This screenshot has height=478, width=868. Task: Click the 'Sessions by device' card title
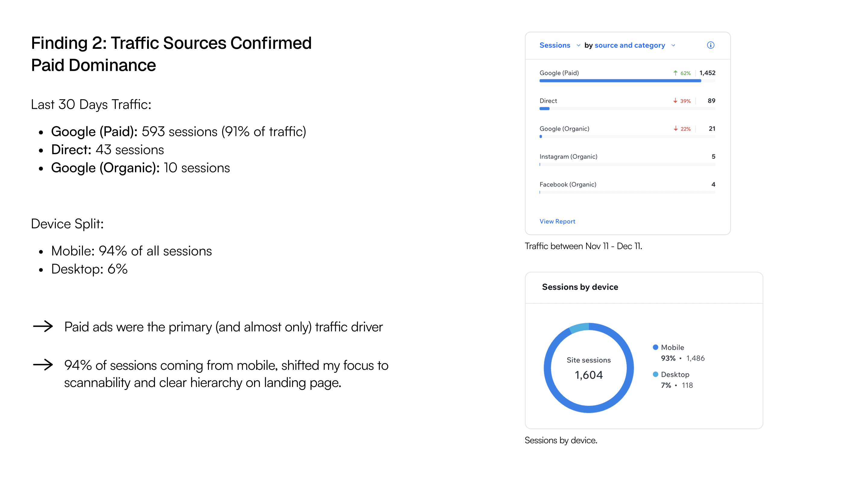pos(580,287)
